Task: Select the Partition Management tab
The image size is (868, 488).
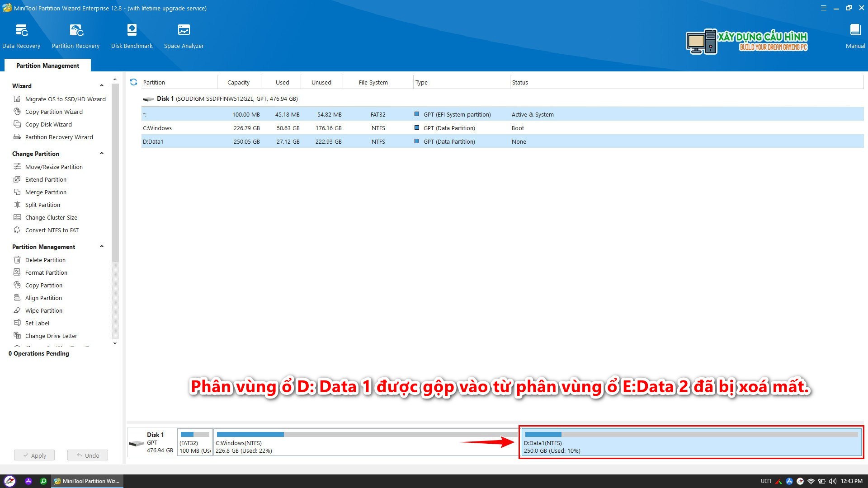Action: [47, 66]
